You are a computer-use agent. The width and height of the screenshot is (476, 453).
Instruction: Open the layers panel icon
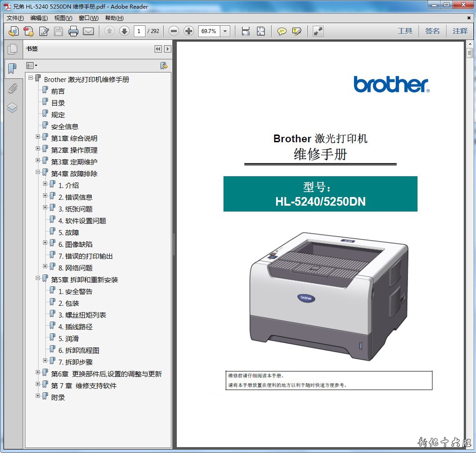click(x=12, y=108)
